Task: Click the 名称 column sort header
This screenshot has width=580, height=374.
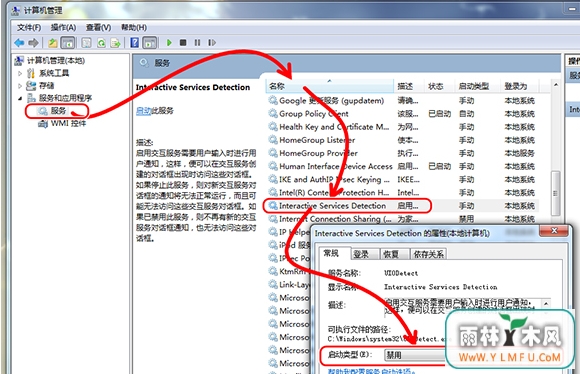Action: (x=330, y=86)
